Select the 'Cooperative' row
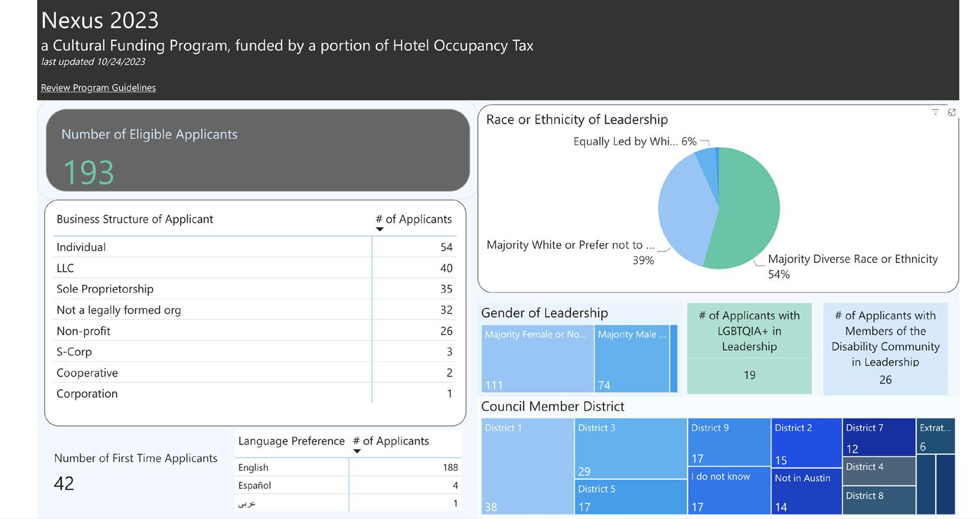This screenshot has height=519, width=980. coord(254,373)
